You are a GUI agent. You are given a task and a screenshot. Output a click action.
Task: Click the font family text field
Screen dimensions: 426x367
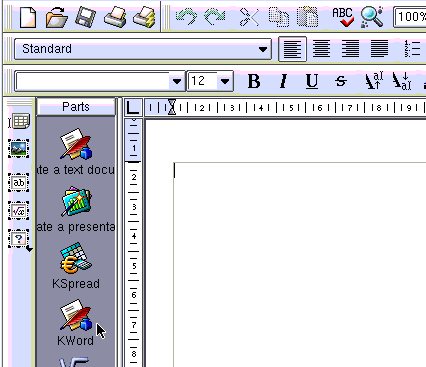pyautogui.click(x=92, y=81)
